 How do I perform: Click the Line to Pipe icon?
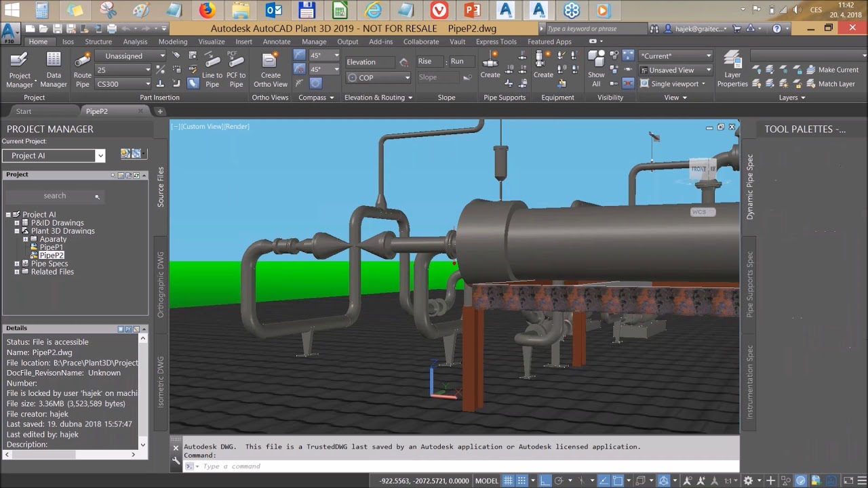click(x=212, y=70)
